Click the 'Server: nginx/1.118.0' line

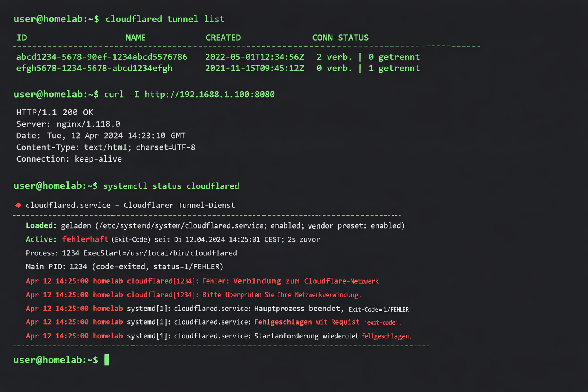(x=68, y=124)
